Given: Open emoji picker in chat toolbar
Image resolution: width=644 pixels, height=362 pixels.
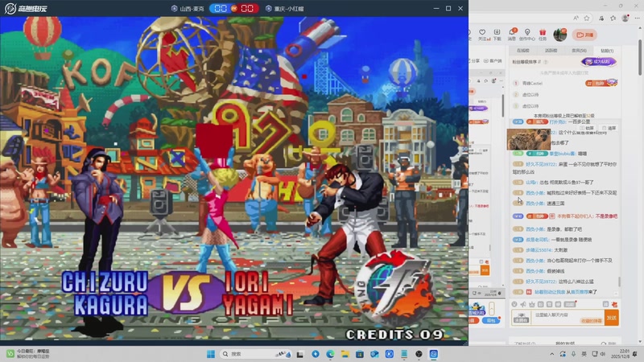Looking at the screenshot, I should [x=514, y=304].
